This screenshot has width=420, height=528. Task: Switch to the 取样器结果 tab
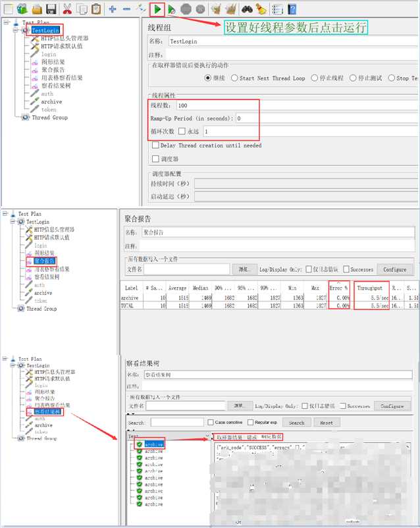point(229,437)
